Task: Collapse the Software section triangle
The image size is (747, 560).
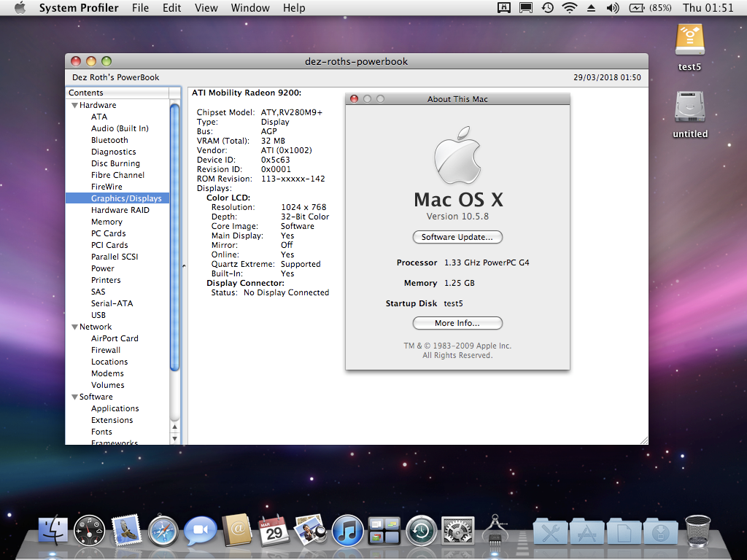Action: 74,397
